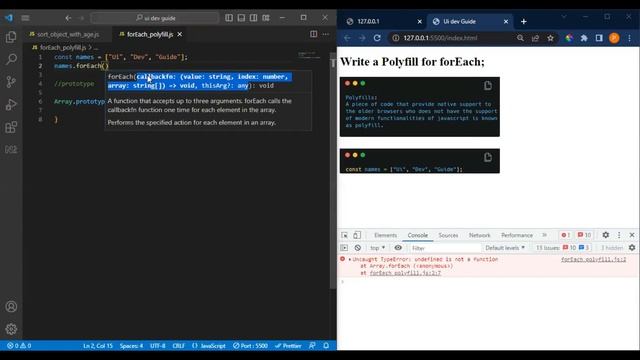Open the VS Code hamburger menu
Image resolution: width=640 pixels, height=360 pixels.
coord(25,18)
